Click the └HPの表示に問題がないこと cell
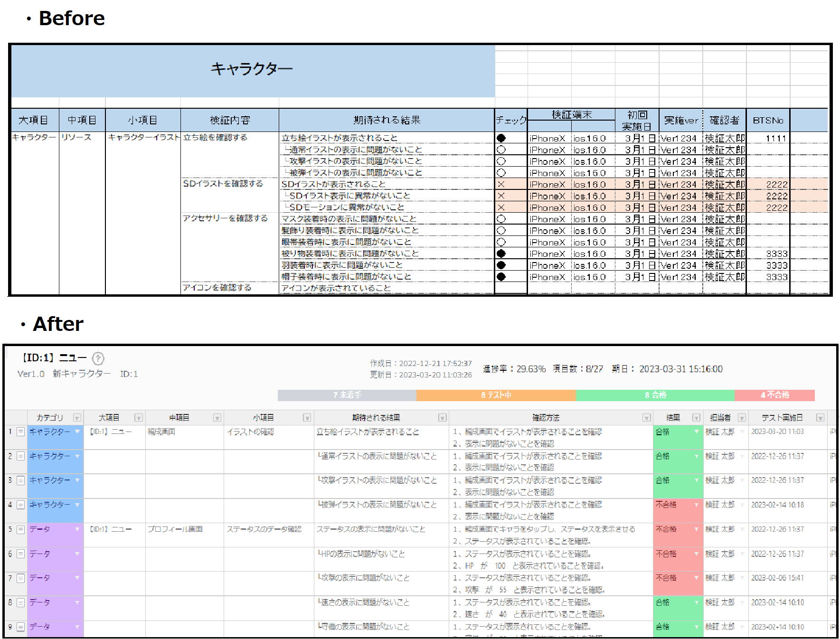 pyautogui.click(x=381, y=559)
